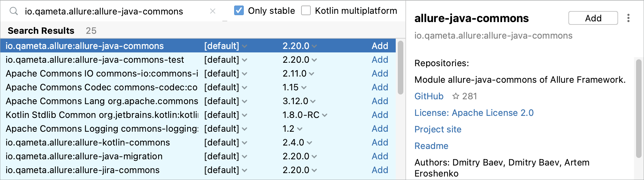Select io.qameta.allure:allure-java-migration row
This screenshot has height=180, width=644.
198,156
